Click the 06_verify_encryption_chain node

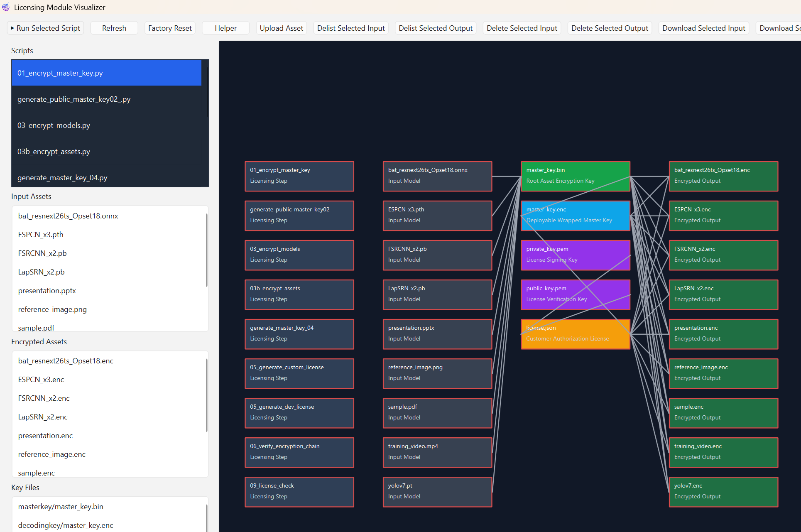click(299, 452)
